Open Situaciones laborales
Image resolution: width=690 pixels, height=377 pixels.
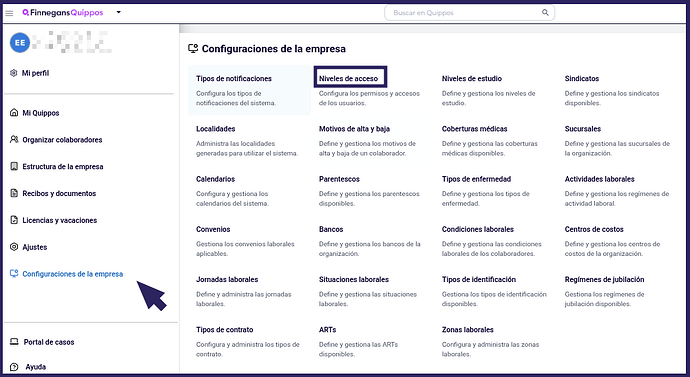pyautogui.click(x=354, y=279)
